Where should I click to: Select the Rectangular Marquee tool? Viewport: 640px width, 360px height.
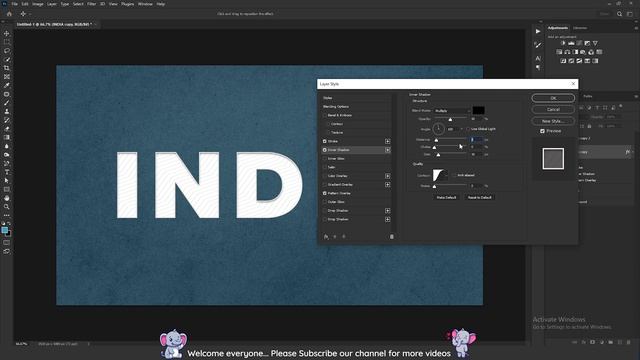pyautogui.click(x=7, y=42)
